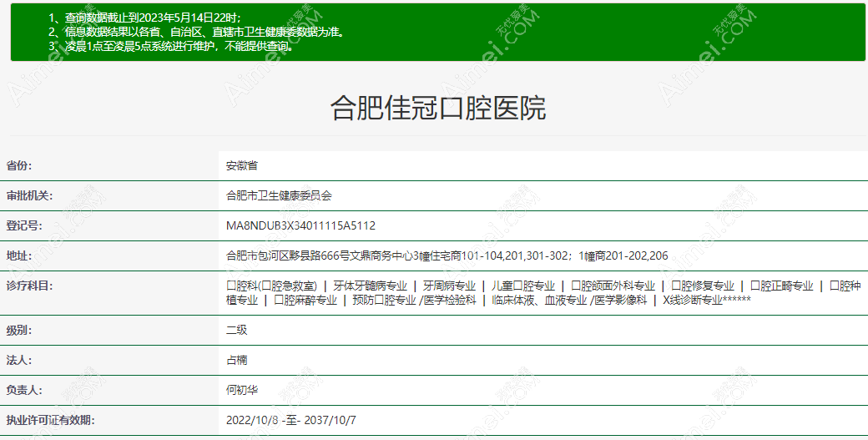The image size is (868, 440).
Task: Click the hospital title 合肥佳冠口腔医院
Action: pyautogui.click(x=438, y=108)
